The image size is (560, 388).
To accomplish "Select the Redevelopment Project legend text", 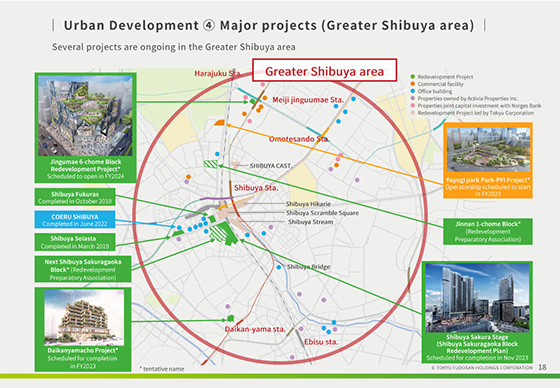I will tap(445, 77).
